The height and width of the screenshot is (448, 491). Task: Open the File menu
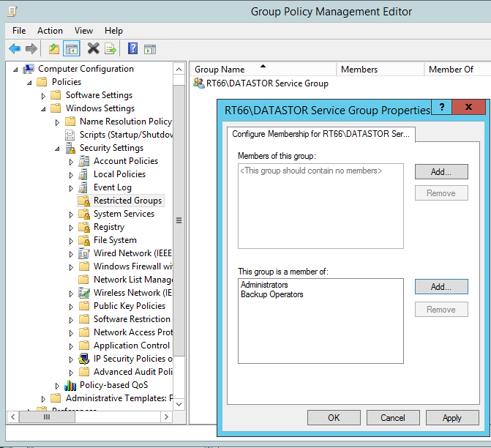pos(19,31)
